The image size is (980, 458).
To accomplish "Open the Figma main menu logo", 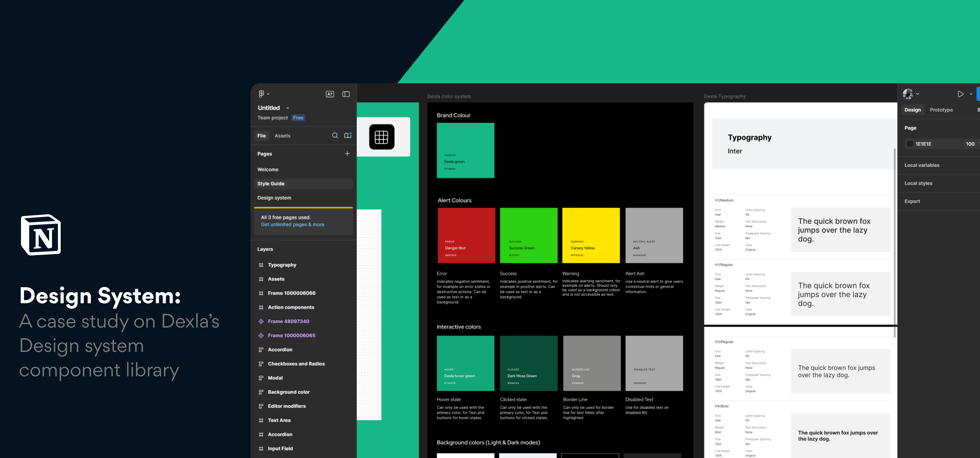I will (x=261, y=94).
